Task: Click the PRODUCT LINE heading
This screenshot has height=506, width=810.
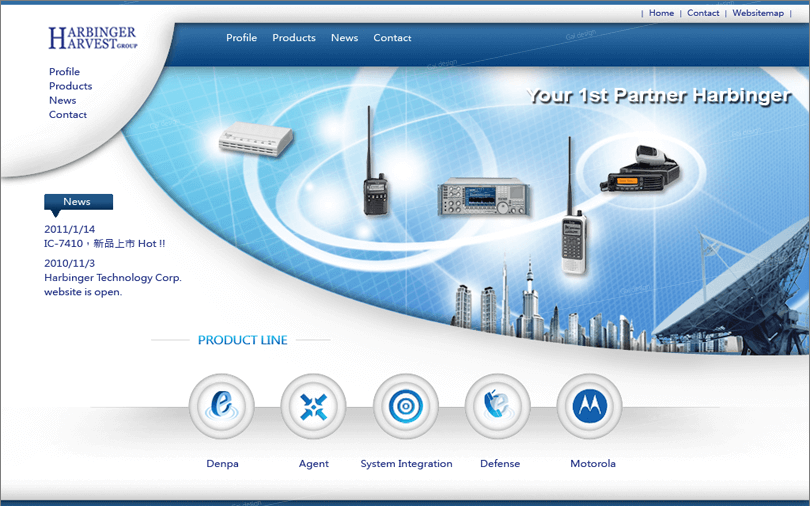Action: click(x=242, y=340)
